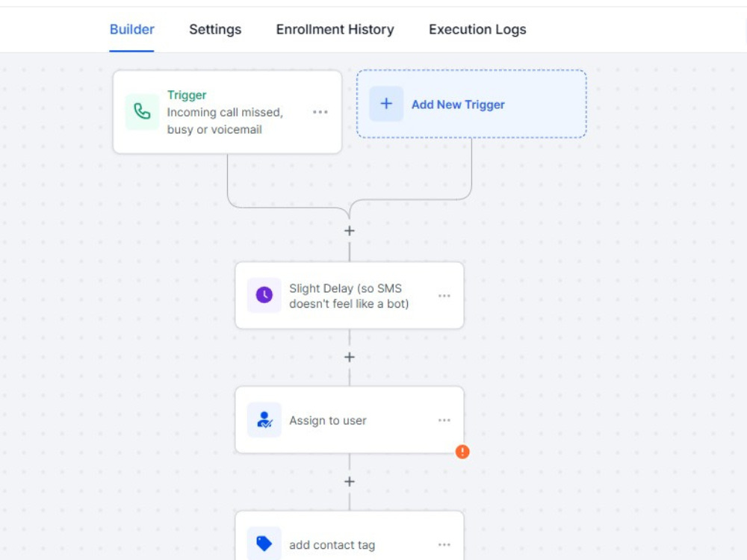Open the Trigger card's three-dot menu
This screenshot has height=560, width=747.
click(x=320, y=112)
